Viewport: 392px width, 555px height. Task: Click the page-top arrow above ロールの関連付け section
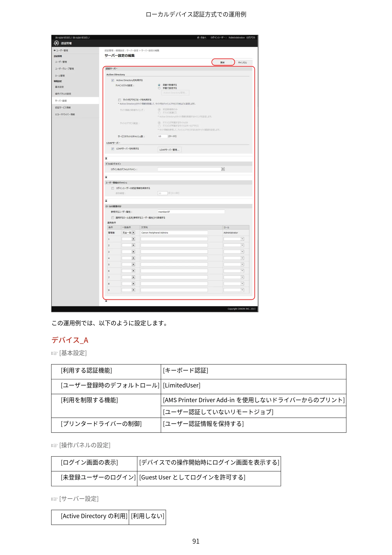[106, 201]
